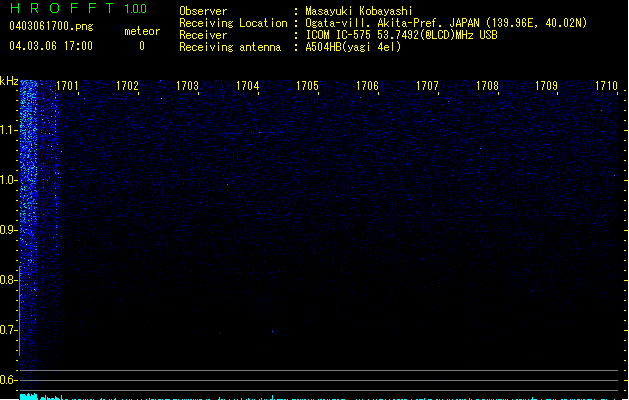Click the 1705 time marker
This screenshot has height=400, width=629.
point(307,86)
